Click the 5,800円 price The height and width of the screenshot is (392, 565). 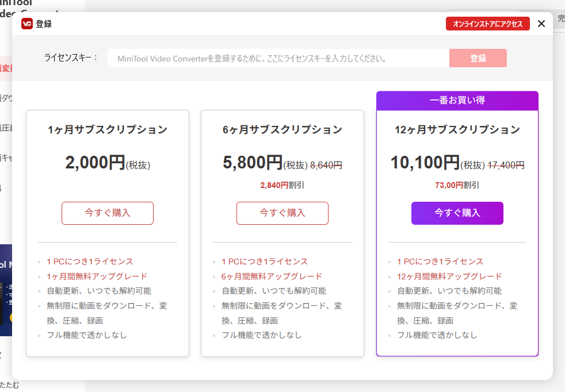(x=253, y=162)
